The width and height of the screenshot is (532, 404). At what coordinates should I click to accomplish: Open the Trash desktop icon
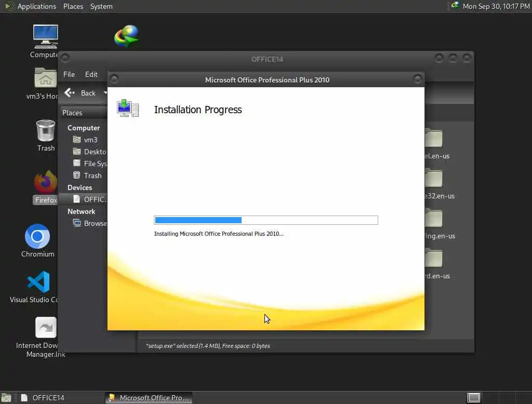(x=46, y=130)
